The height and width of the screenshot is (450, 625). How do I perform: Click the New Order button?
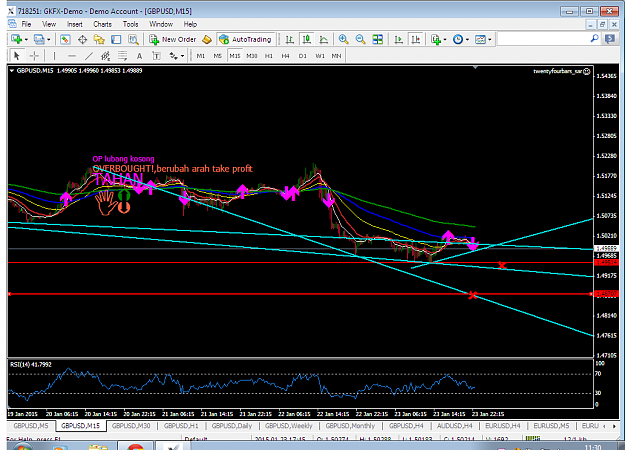coord(173,39)
